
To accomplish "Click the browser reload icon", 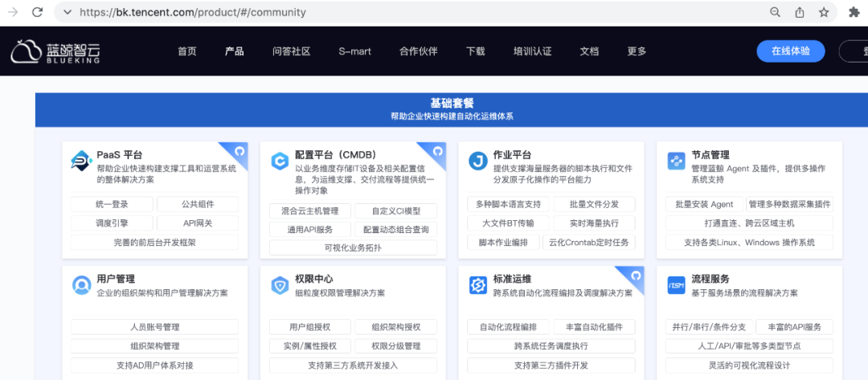I will [x=37, y=12].
